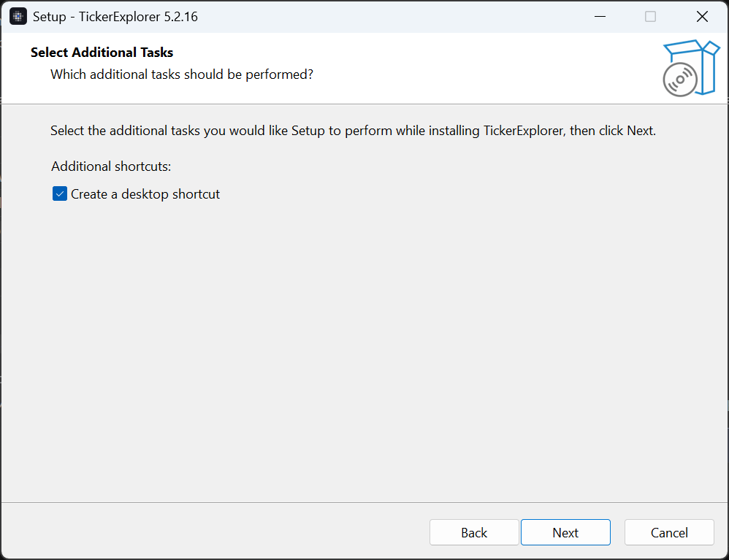This screenshot has width=729, height=560.
Task: Click 'Which additional tasks should be performed?' text
Action: [x=182, y=74]
